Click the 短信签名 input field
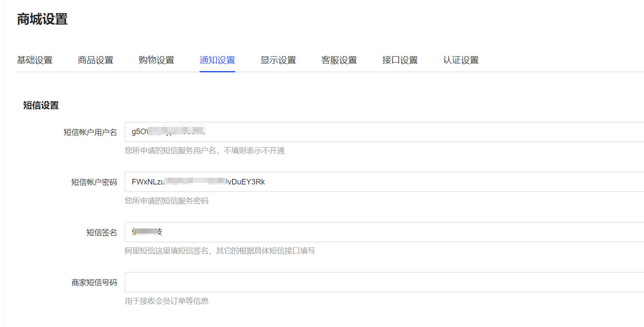This screenshot has height=327, width=644. (x=384, y=232)
